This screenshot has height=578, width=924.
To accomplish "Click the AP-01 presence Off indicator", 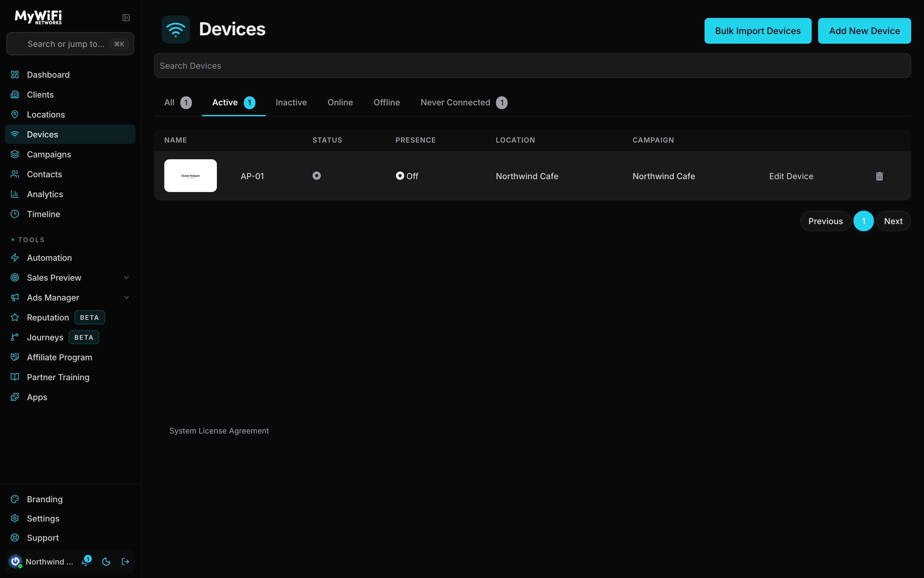I will click(407, 176).
